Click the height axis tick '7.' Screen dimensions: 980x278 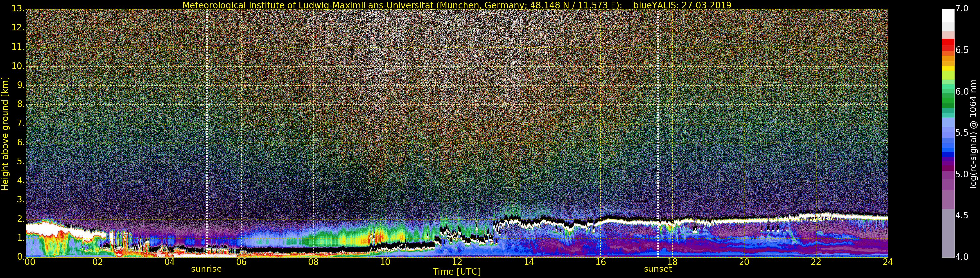click(21, 123)
